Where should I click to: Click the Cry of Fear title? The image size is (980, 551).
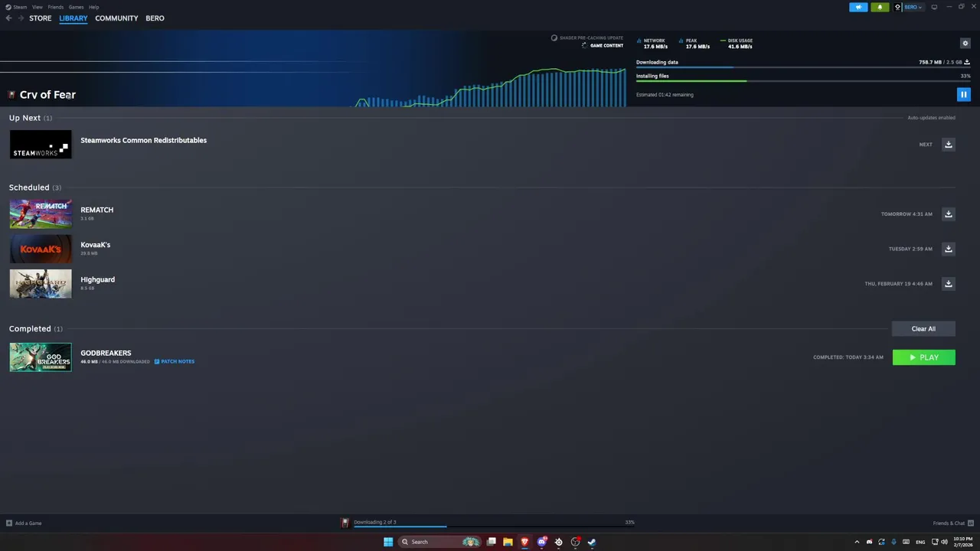tap(47, 95)
